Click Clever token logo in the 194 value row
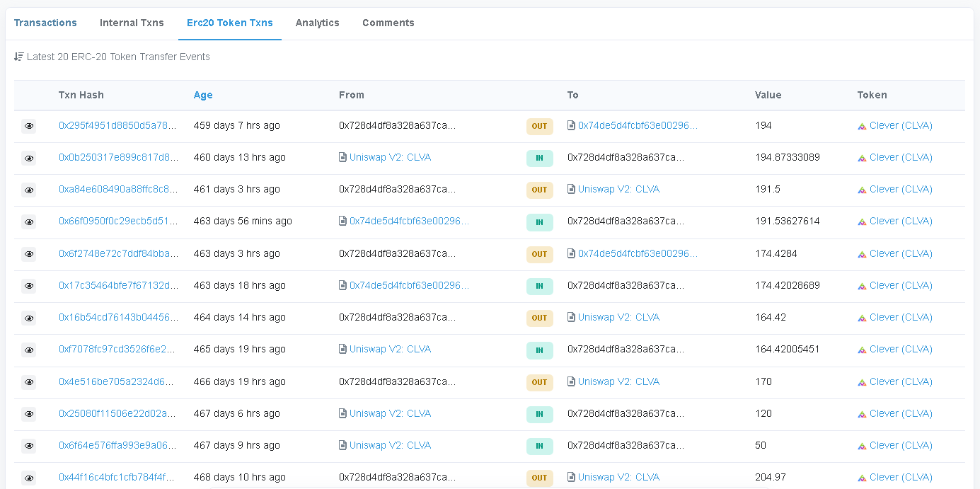Image resolution: width=980 pixels, height=489 pixels. [862, 126]
